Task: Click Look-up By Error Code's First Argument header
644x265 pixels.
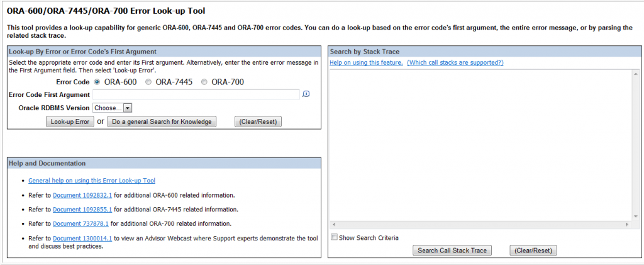Action: coord(164,52)
